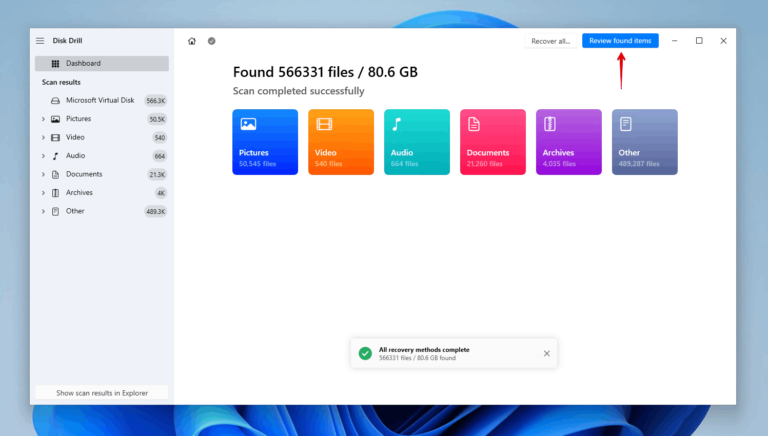768x436 pixels.
Task: Expand the Other tree chevron
Action: [x=43, y=211]
